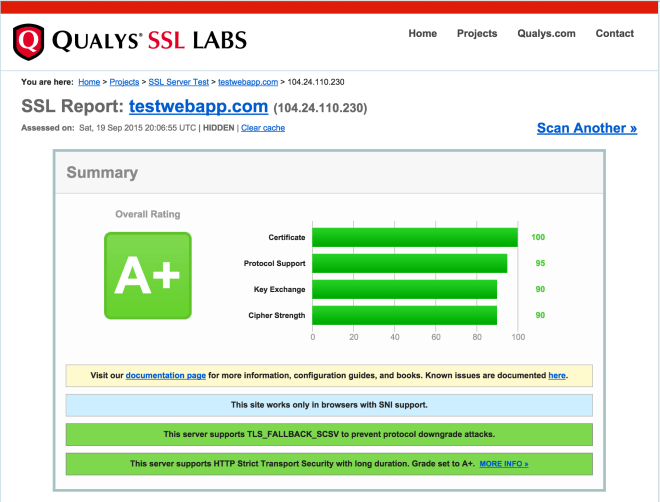Click the Home breadcrumb link
660x502 pixels.
(x=89, y=81)
